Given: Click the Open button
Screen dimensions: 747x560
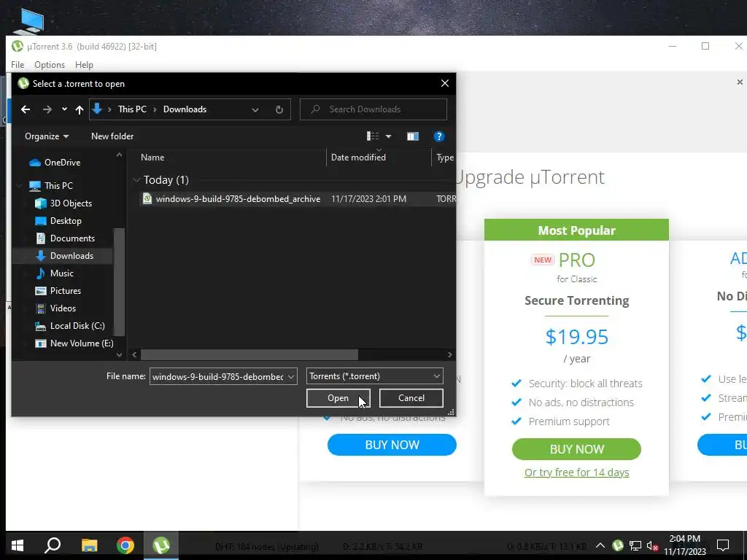Looking at the screenshot, I should tap(338, 398).
